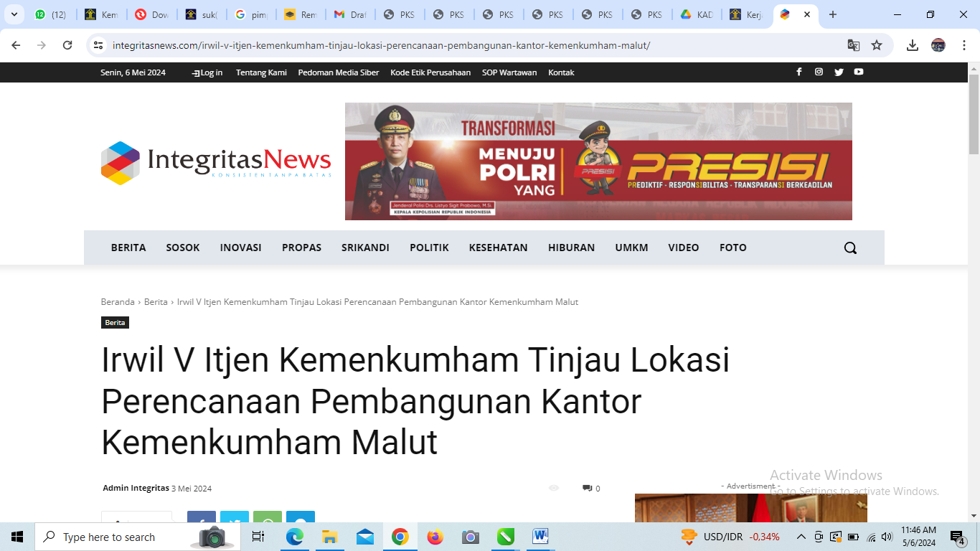Expand the tab search dropdown arrow

click(x=14, y=14)
